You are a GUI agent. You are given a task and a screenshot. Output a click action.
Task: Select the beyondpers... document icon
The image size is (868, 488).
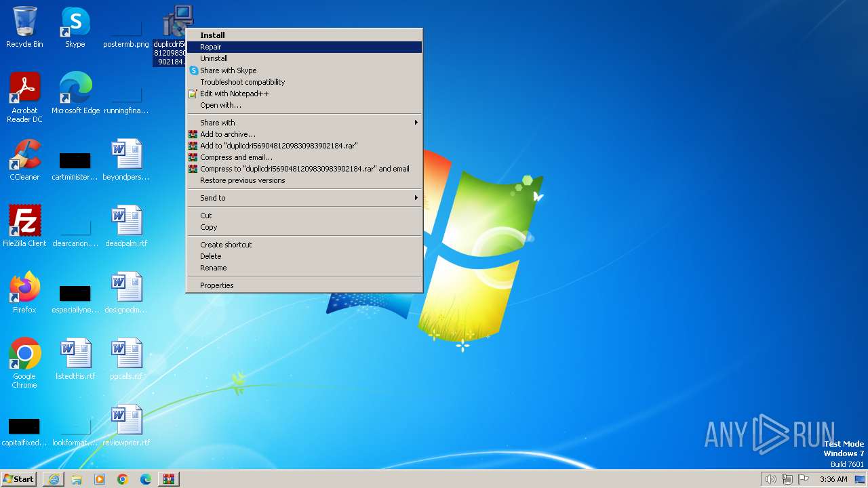(x=126, y=160)
